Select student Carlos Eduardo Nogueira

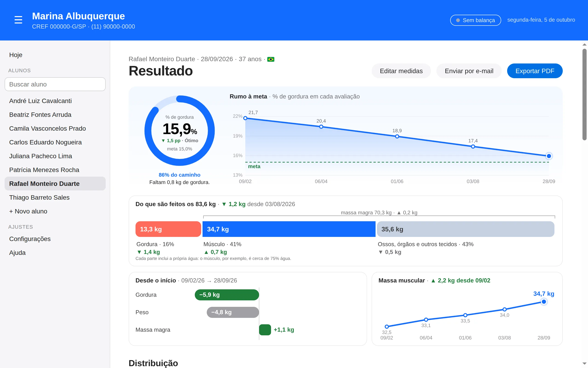point(55,142)
